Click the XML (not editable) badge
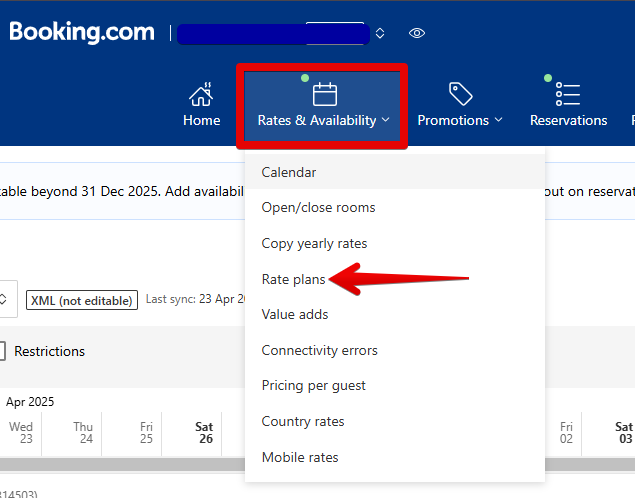Image resolution: width=635 pixels, height=498 pixels. click(82, 300)
